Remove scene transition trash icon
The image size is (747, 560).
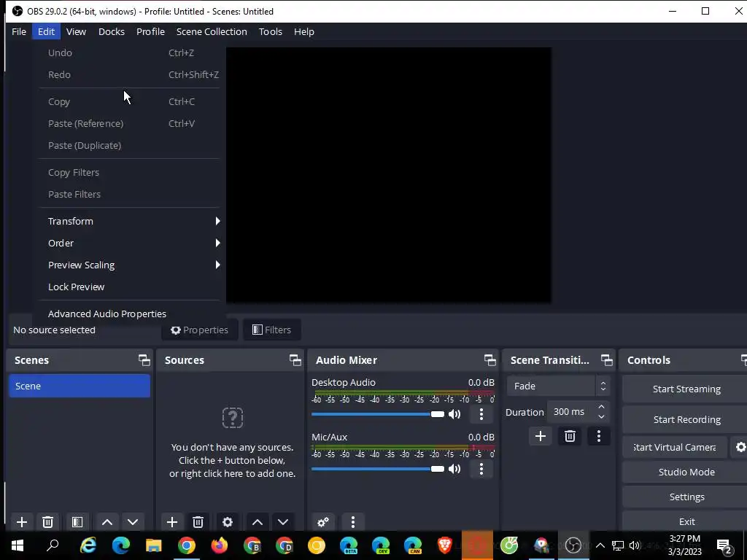tap(570, 436)
